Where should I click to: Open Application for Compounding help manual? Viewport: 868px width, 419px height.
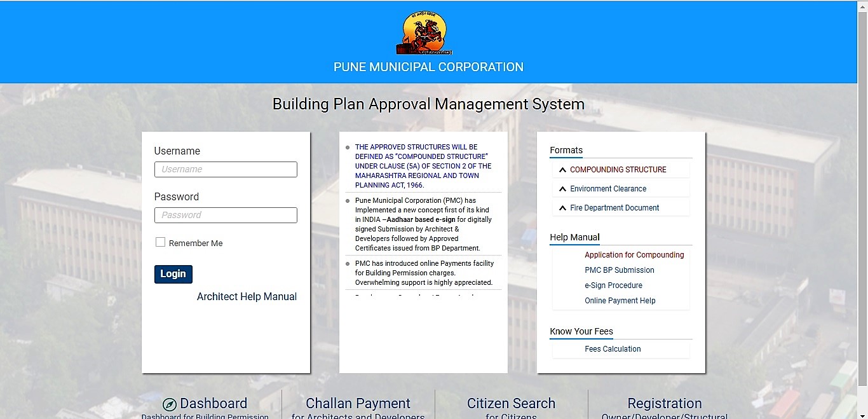634,254
